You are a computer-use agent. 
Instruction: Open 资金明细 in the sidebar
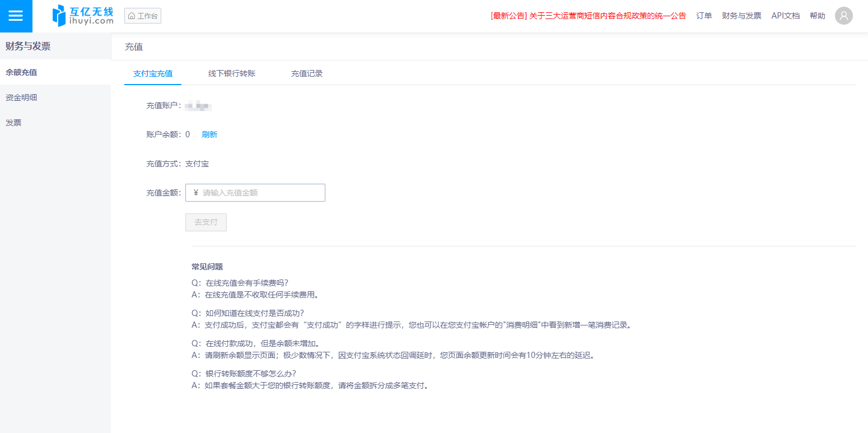click(x=21, y=97)
